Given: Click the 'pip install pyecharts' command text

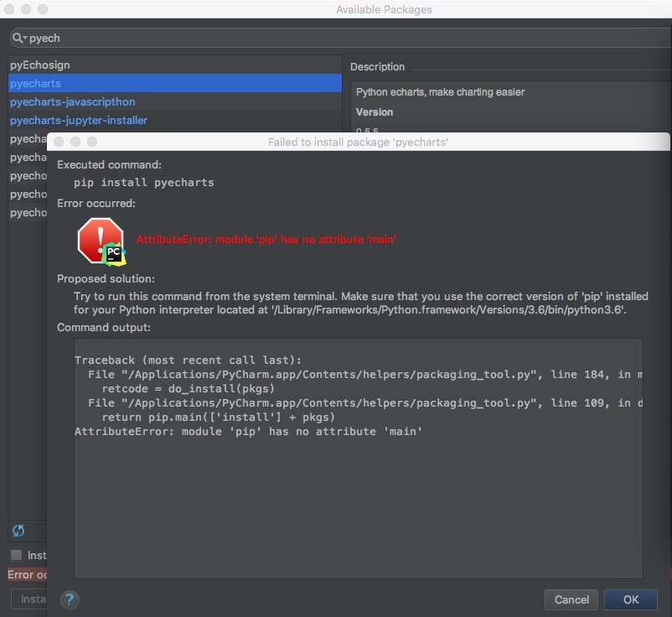Looking at the screenshot, I should tap(143, 183).
